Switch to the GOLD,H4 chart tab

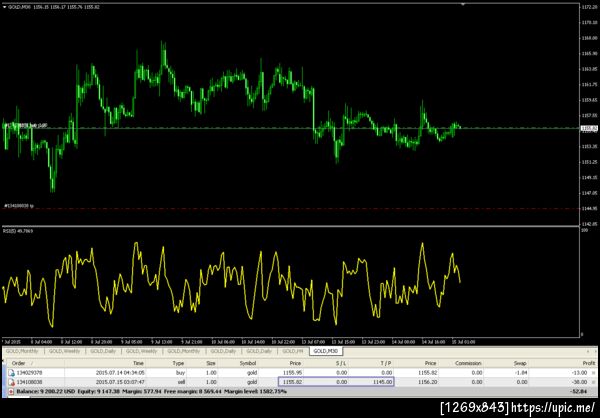(293, 351)
